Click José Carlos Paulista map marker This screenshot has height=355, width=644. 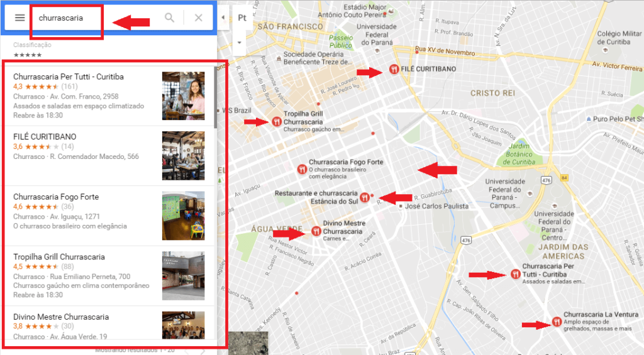(401, 207)
